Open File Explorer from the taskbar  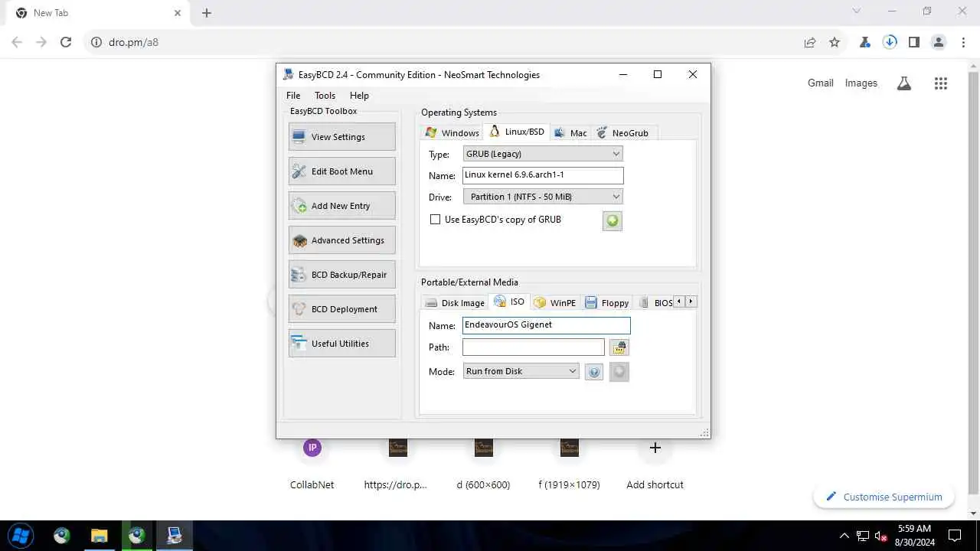click(x=100, y=535)
